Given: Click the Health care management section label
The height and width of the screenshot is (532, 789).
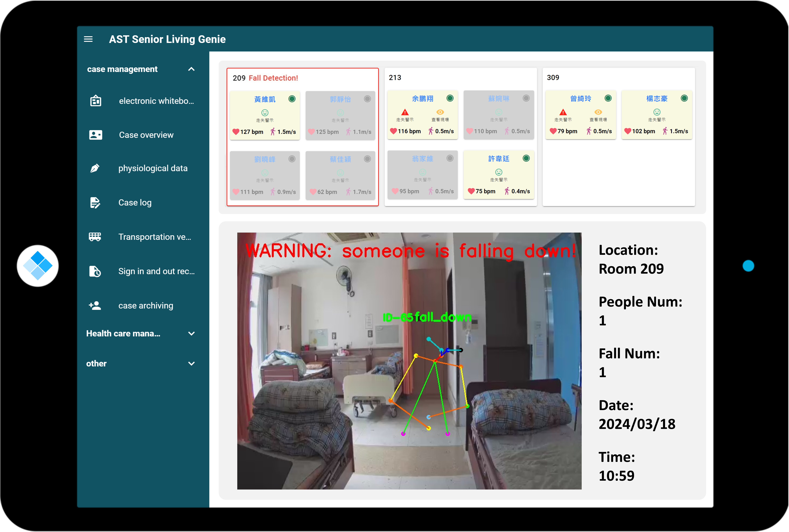Looking at the screenshot, I should pyautogui.click(x=123, y=334).
